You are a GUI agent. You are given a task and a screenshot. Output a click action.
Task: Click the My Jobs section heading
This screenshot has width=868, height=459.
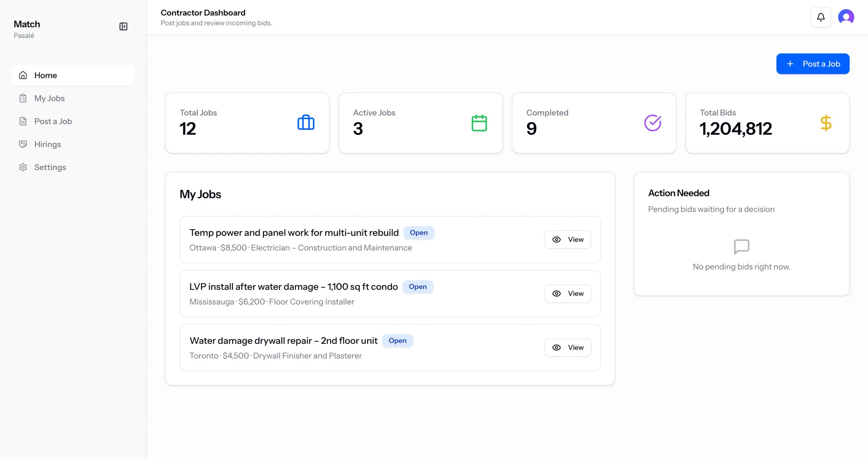(200, 194)
